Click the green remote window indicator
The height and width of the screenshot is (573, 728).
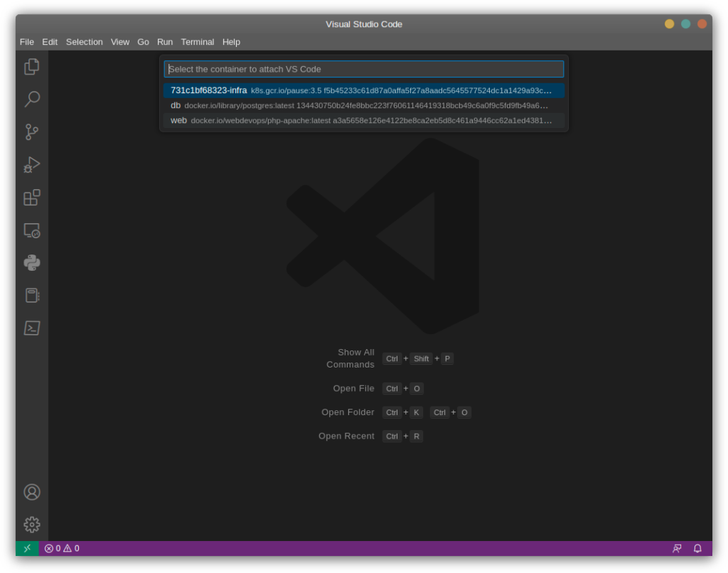click(x=27, y=548)
